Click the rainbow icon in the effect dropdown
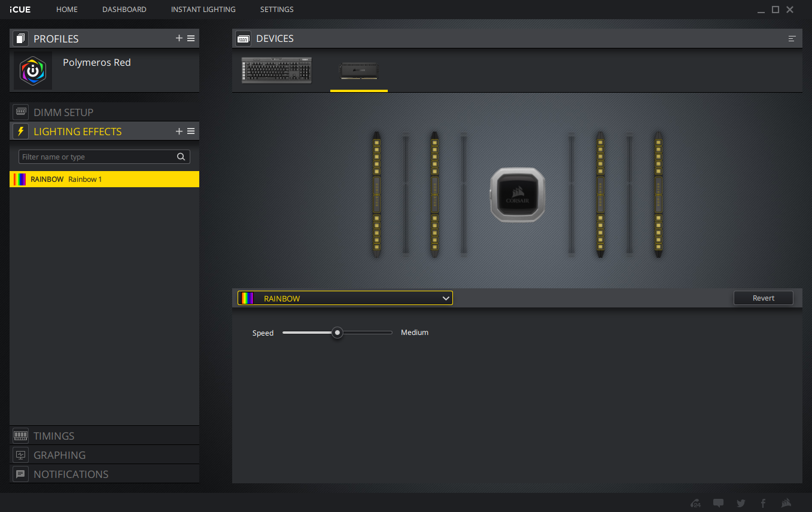Screen dimensions: 812x512 click(x=246, y=298)
